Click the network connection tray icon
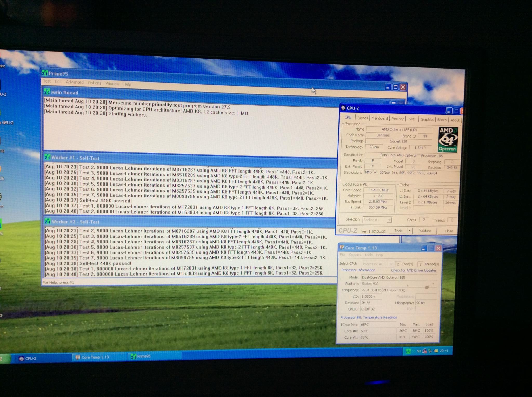Viewport: 532px width, 397px height. [425, 351]
